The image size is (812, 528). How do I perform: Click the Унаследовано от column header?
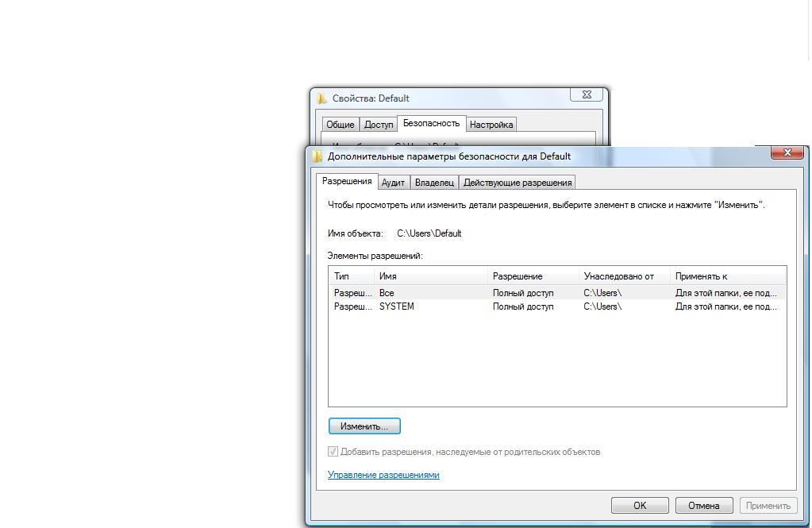tap(624, 276)
